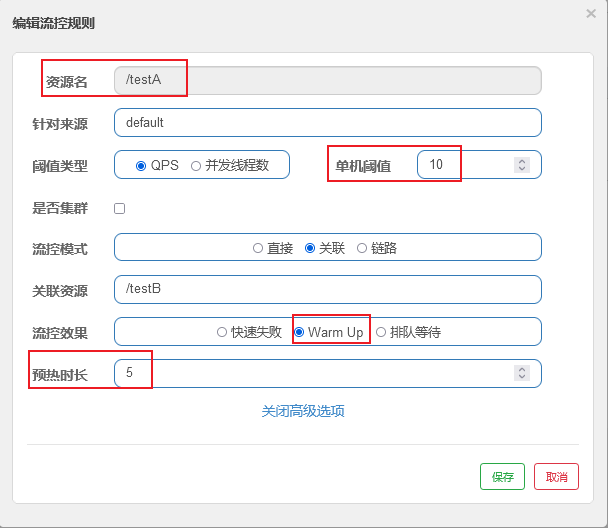
Task: Focus the 预热时长 value field
Action: (310, 373)
